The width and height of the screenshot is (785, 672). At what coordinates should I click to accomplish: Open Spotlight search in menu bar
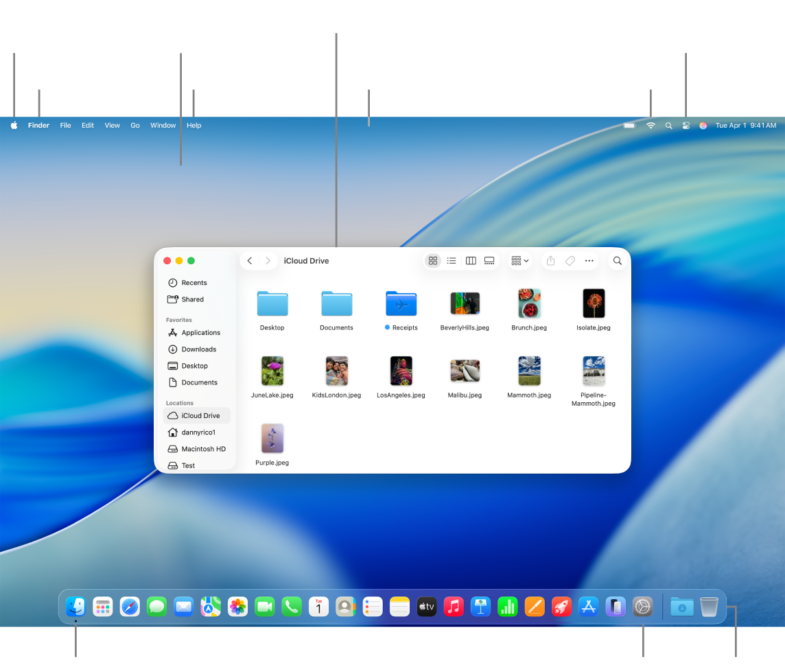pyautogui.click(x=668, y=126)
